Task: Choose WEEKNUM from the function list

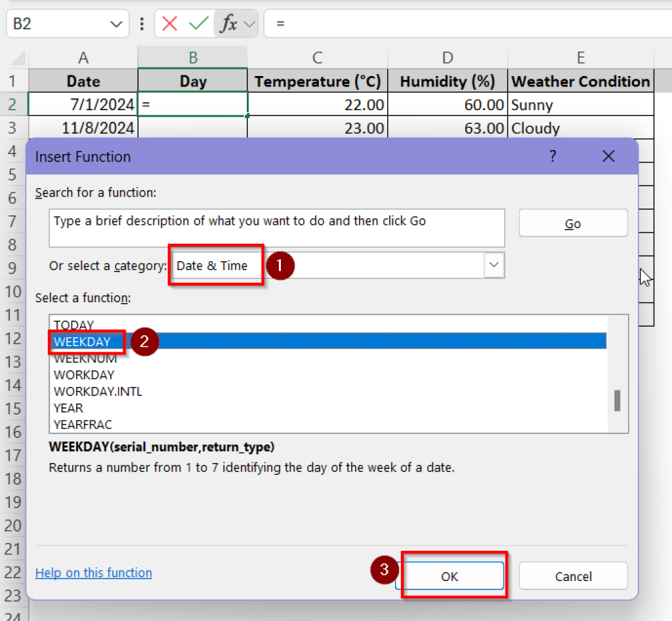Action: point(85,359)
